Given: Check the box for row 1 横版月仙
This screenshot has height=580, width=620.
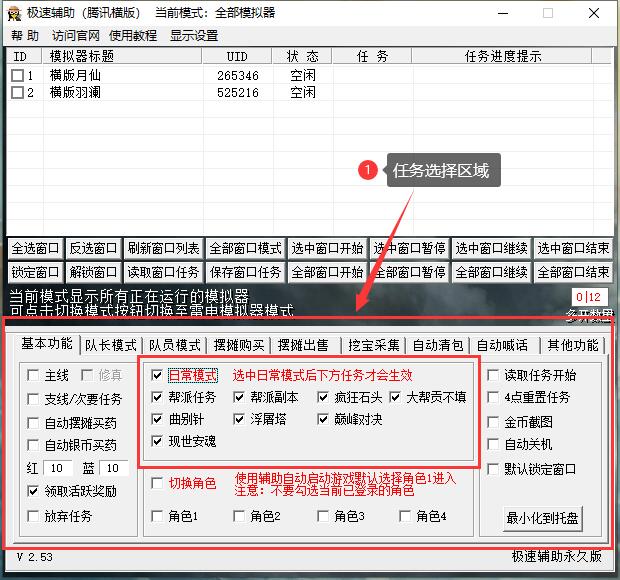Looking at the screenshot, I should (x=17, y=76).
